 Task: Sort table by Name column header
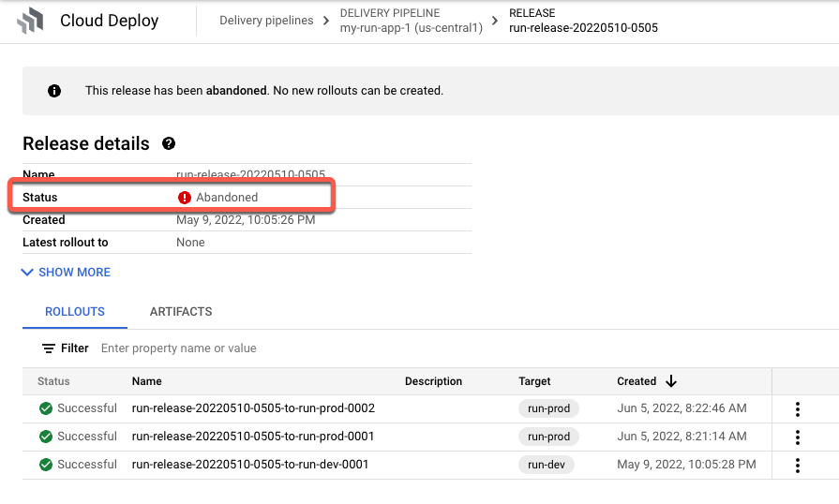coord(147,381)
